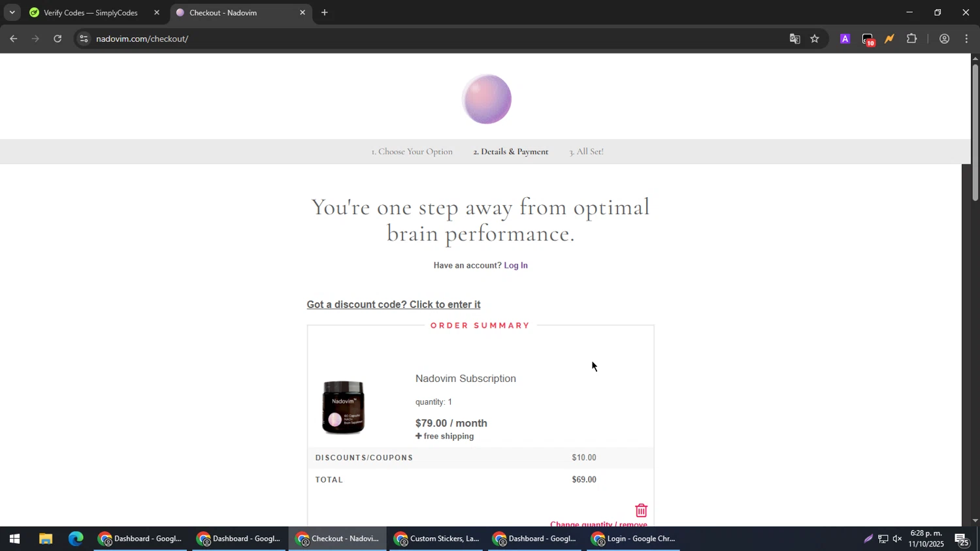This screenshot has height=551, width=980.
Task: Switch to Login - Google Chrome taskbar window
Action: (x=633, y=539)
